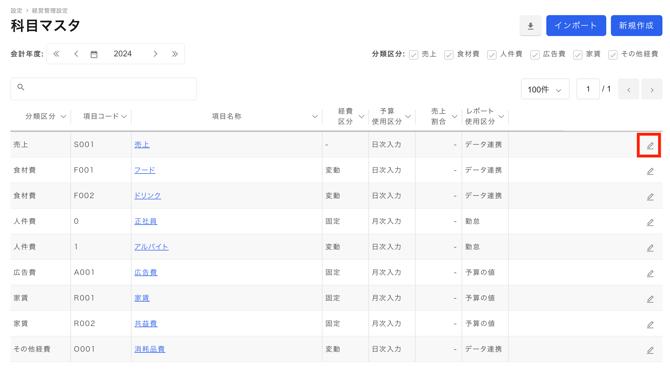Click the page number field
The image size is (670, 376).
click(x=588, y=89)
